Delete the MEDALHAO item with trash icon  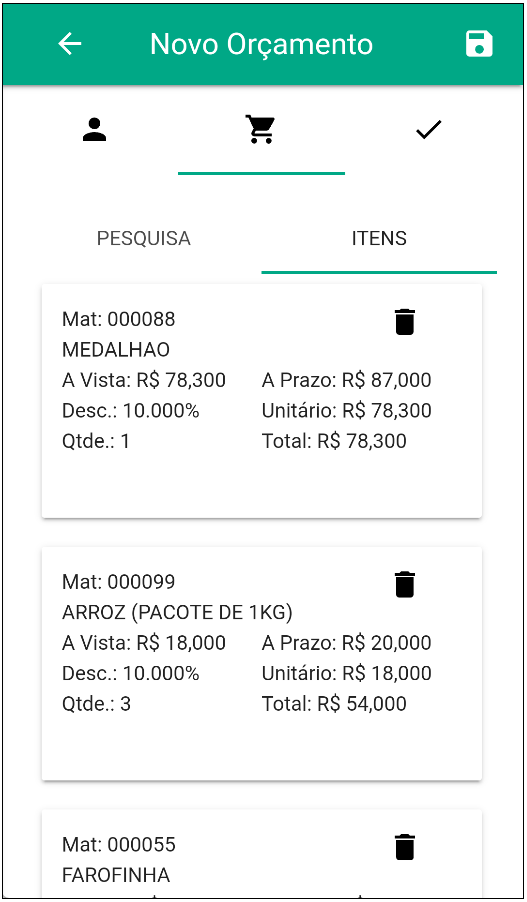pyautogui.click(x=404, y=322)
